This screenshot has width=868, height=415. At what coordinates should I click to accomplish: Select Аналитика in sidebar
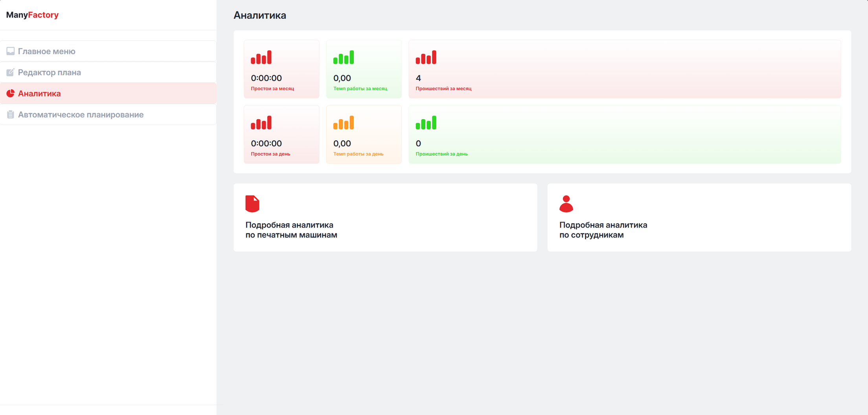coord(108,94)
